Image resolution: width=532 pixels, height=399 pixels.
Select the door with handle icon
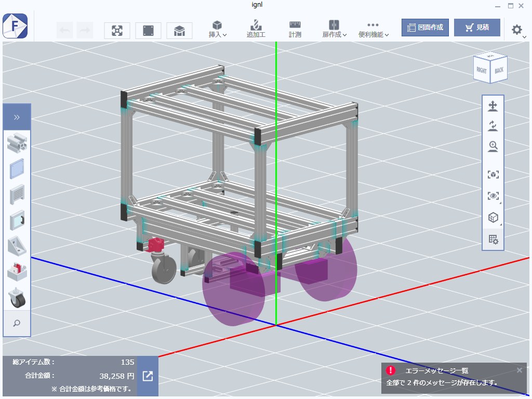[x=17, y=220]
